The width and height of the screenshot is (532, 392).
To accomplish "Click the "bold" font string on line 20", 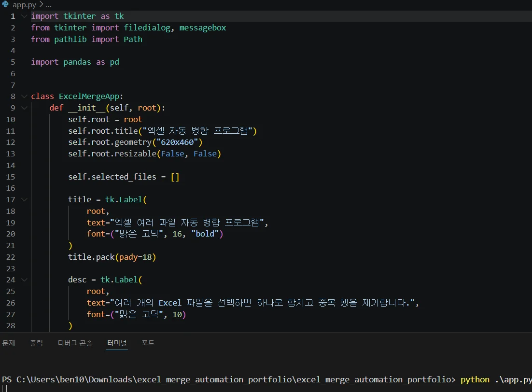I will pos(205,234).
